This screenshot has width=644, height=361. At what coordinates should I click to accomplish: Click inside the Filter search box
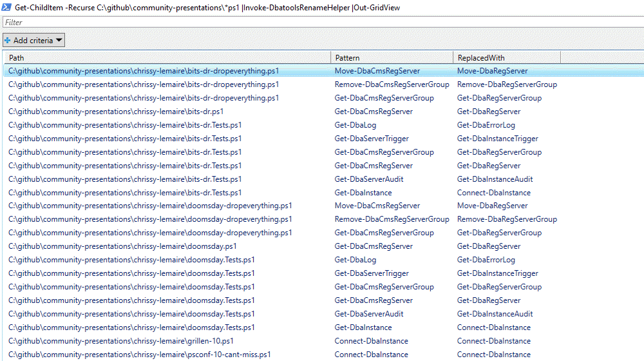click(x=322, y=23)
